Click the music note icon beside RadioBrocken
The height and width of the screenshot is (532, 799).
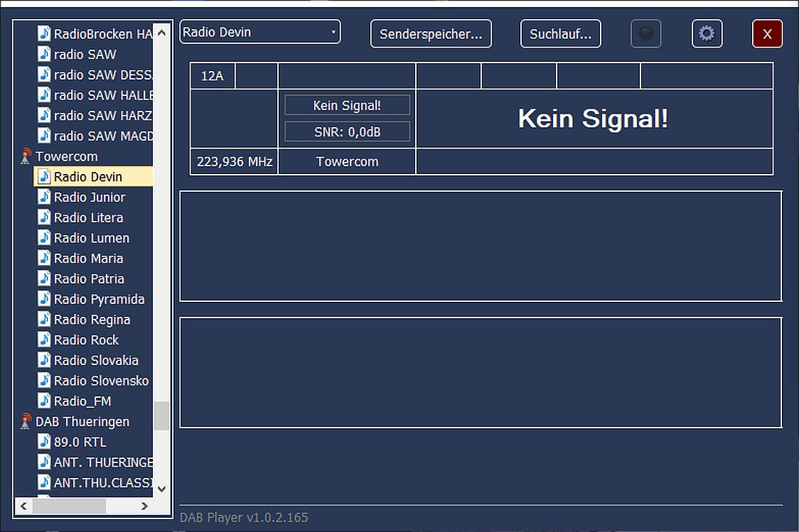[x=44, y=33]
